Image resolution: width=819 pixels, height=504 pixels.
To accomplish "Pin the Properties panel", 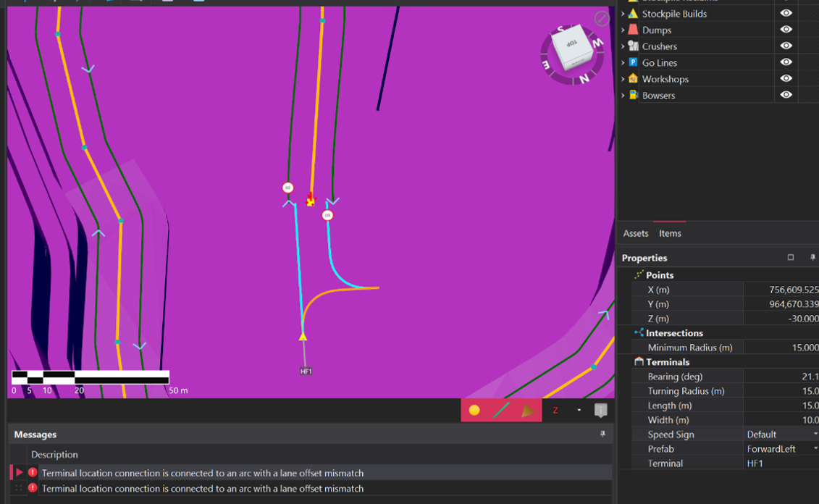I will pos(812,258).
